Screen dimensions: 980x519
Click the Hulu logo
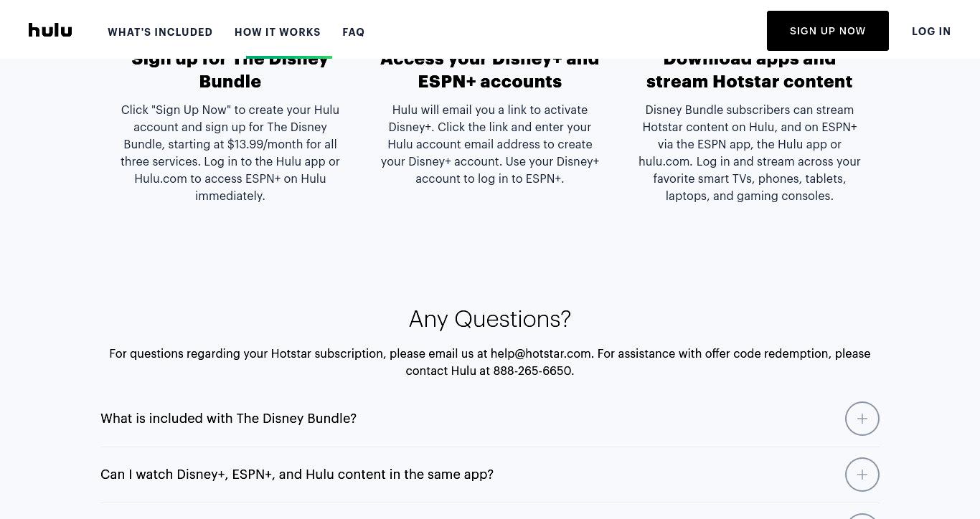[x=50, y=30]
